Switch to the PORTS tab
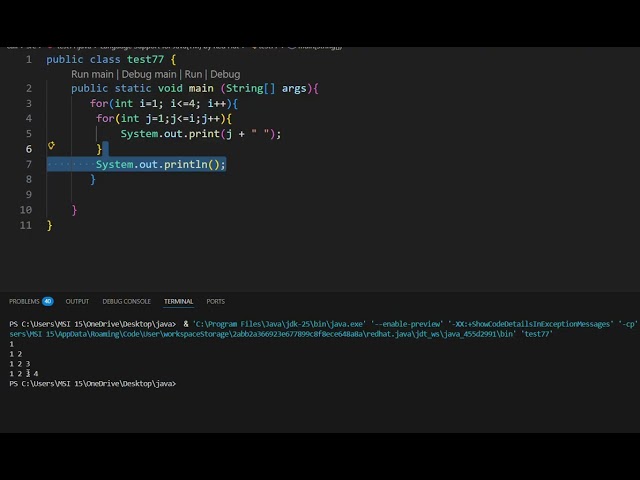Screen dimensions: 640x480 point(216,301)
